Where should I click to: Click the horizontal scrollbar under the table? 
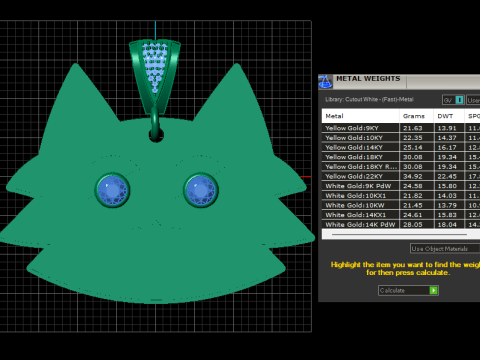[399, 234]
